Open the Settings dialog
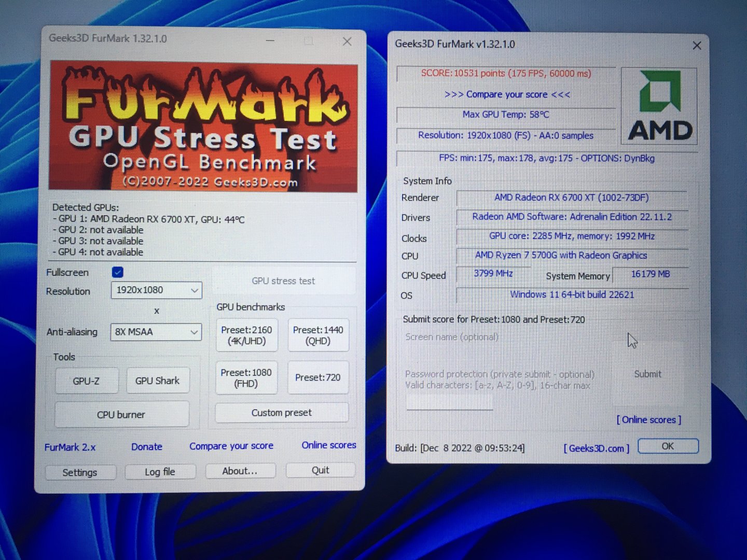The height and width of the screenshot is (560, 747). (x=80, y=472)
